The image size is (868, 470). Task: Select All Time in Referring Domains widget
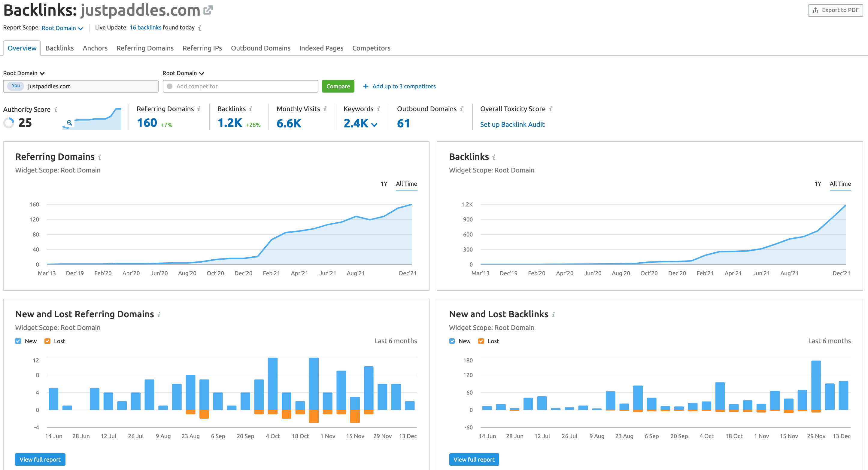click(406, 184)
